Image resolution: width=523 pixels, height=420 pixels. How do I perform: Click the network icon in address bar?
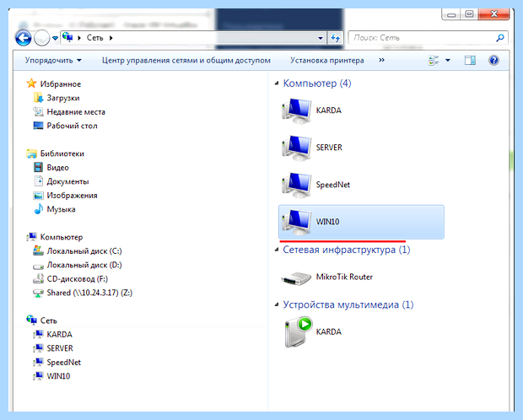coord(67,37)
